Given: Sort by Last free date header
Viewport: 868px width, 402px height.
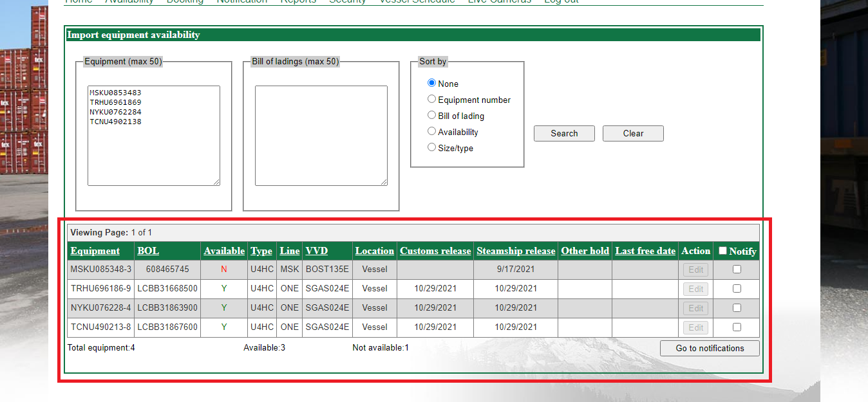Looking at the screenshot, I should pyautogui.click(x=645, y=251).
